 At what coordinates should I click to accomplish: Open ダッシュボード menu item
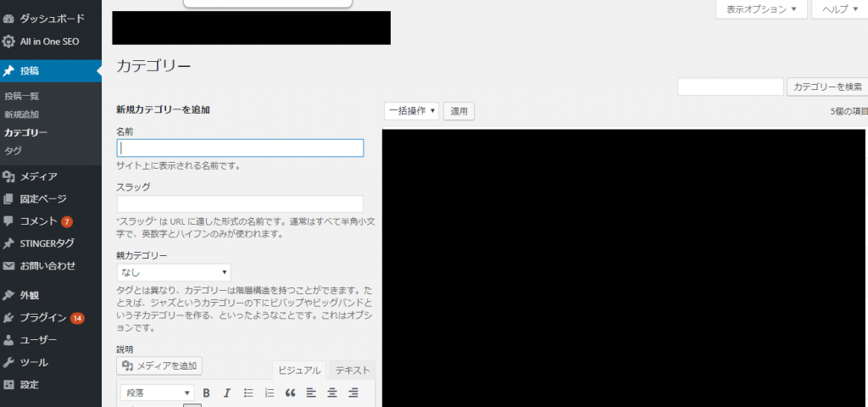click(51, 19)
